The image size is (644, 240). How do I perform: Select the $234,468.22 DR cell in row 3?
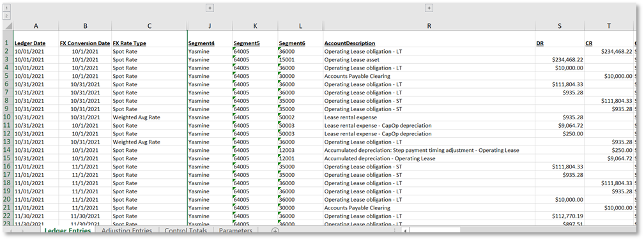(560, 60)
